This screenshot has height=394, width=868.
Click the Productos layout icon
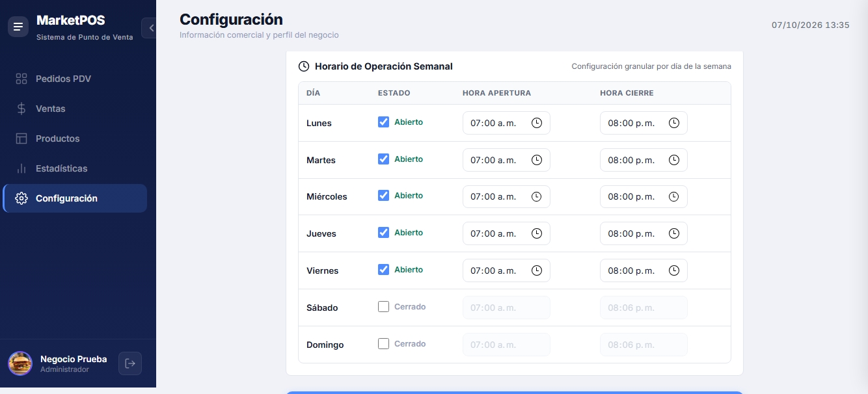(21, 138)
